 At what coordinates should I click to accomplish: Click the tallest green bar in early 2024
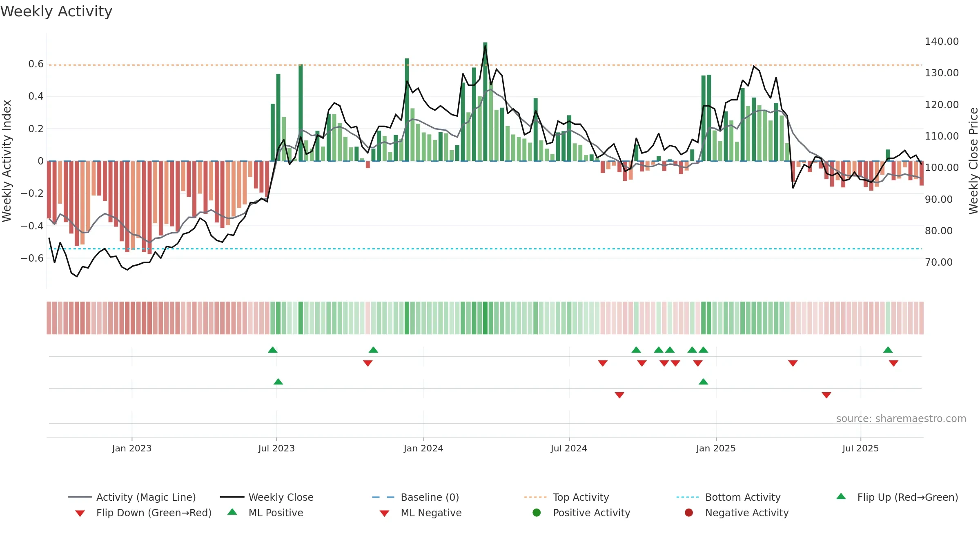click(x=485, y=102)
